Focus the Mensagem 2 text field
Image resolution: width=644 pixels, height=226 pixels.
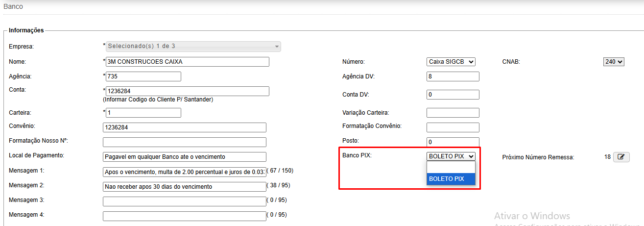click(x=184, y=187)
